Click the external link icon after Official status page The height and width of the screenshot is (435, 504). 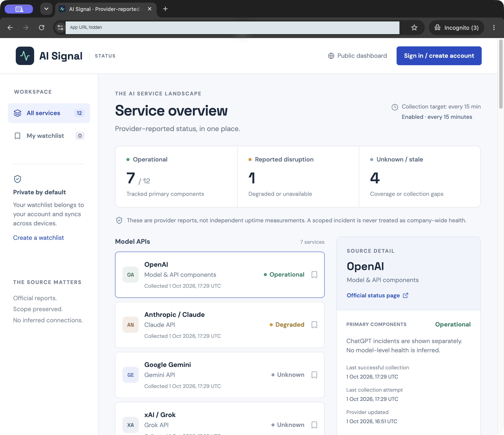(406, 295)
